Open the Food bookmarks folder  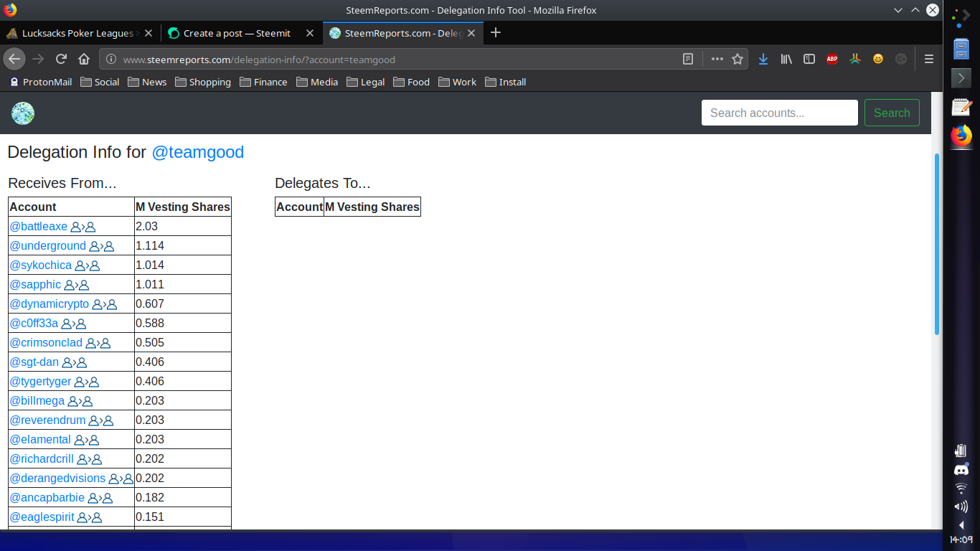tap(411, 82)
